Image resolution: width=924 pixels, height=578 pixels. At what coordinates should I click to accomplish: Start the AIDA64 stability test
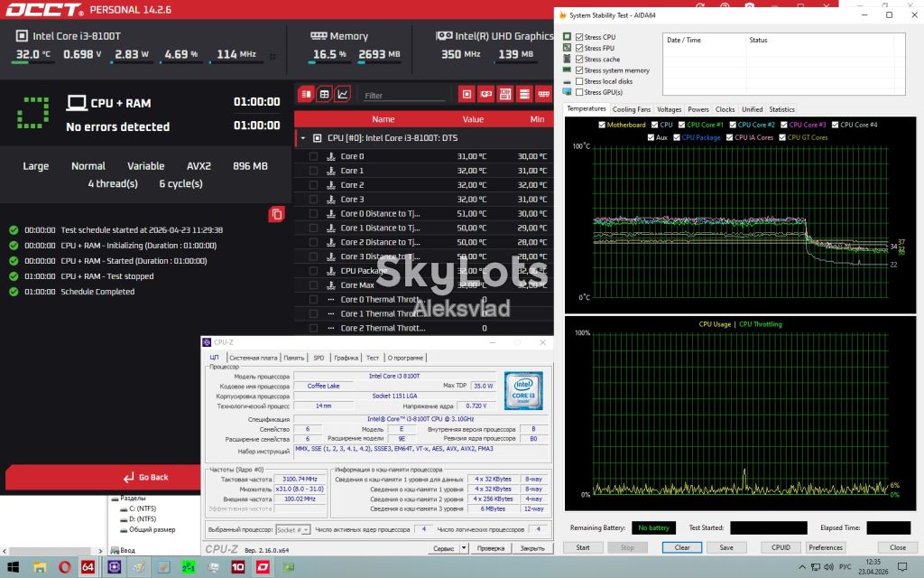583,547
